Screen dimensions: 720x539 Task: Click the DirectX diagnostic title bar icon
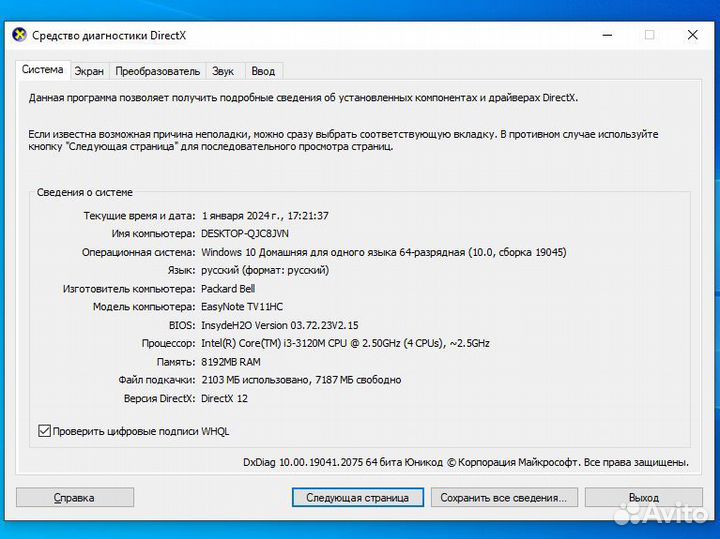[19, 35]
